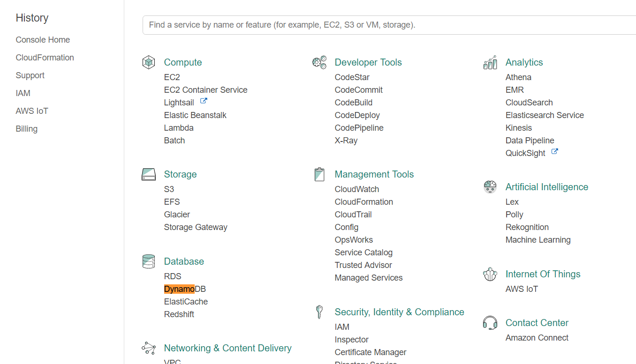Open CloudSearch service
Viewport: 636px width, 364px height.
(529, 103)
